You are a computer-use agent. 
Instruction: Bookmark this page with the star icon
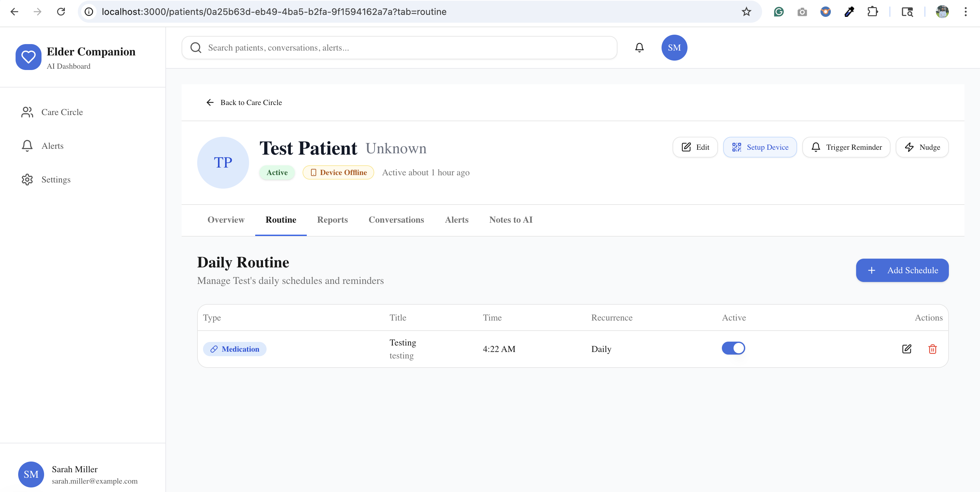coord(746,12)
